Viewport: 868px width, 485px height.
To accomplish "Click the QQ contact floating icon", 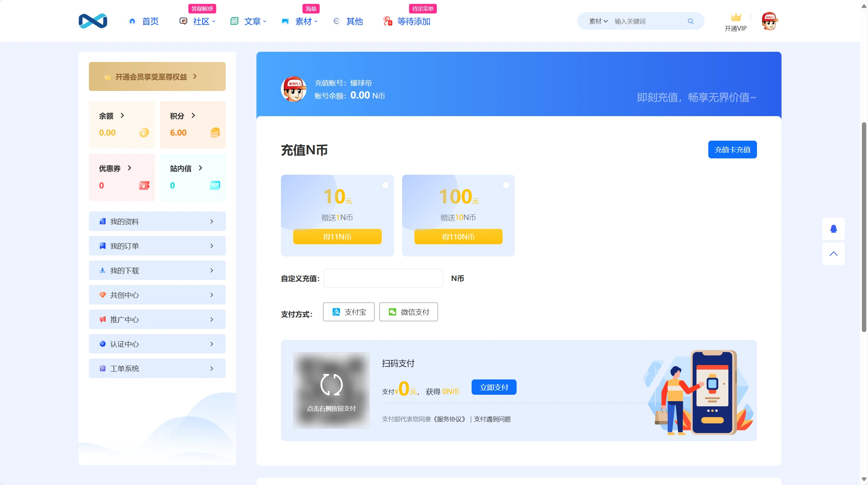I will point(833,229).
